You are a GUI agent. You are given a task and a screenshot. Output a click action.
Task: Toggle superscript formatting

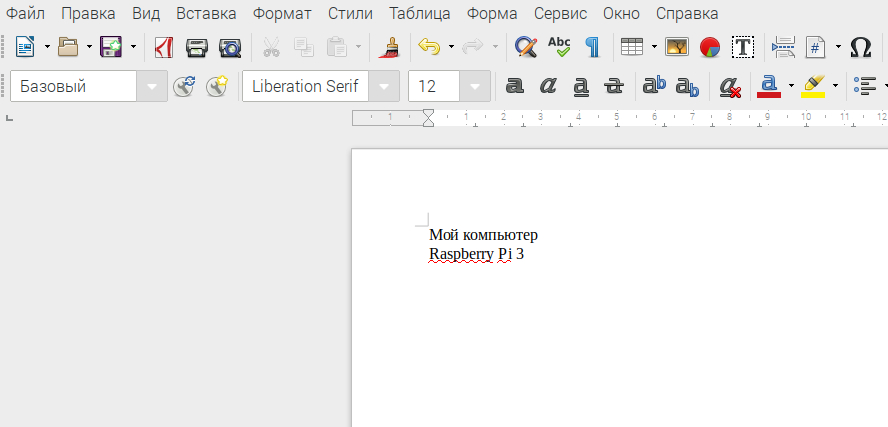click(x=654, y=86)
